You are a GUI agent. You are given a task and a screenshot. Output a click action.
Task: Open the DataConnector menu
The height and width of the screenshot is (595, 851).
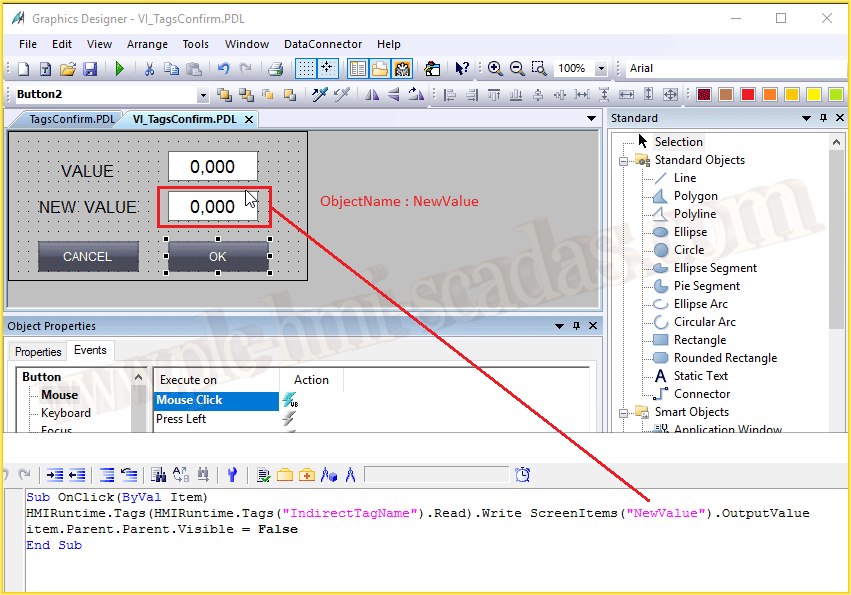click(323, 44)
